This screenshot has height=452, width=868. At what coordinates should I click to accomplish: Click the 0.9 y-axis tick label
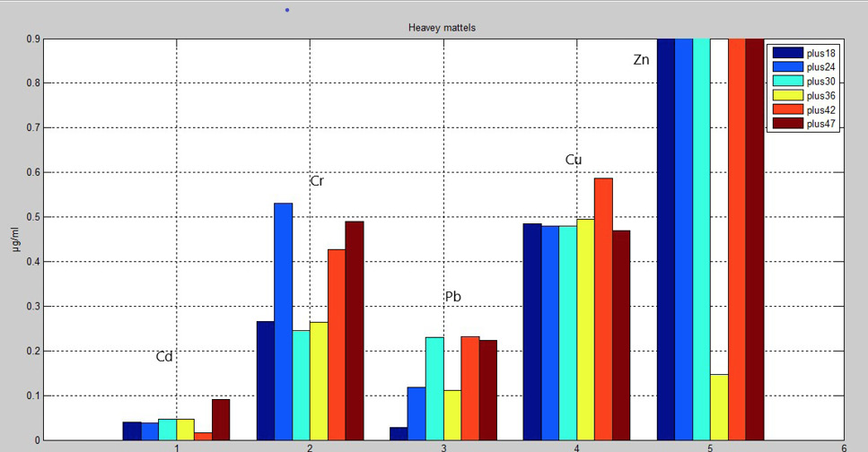tap(32, 39)
